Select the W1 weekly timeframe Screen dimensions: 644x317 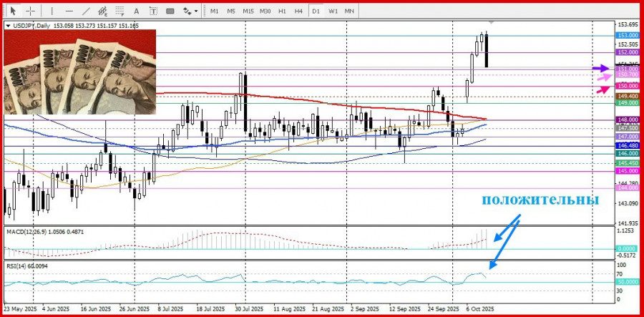[333, 11]
